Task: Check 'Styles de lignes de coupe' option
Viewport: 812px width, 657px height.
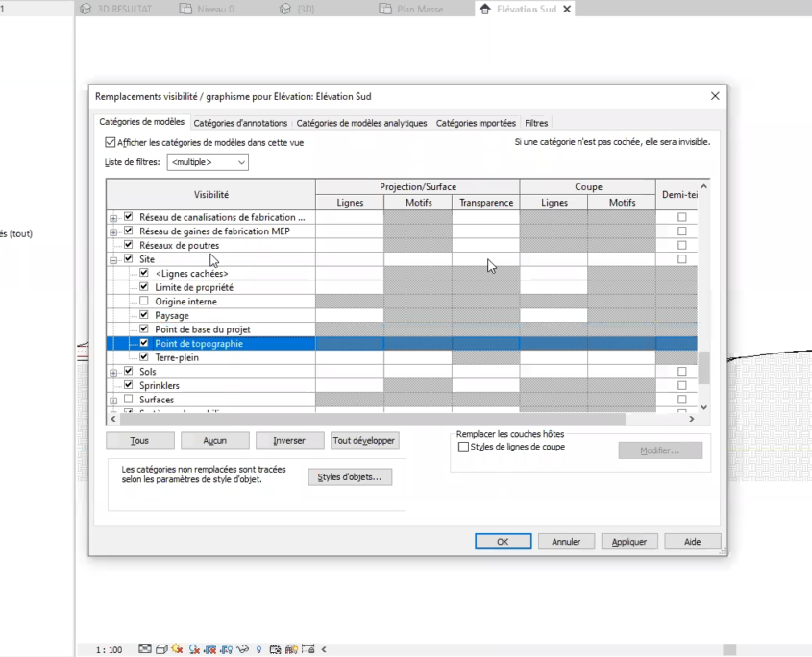Action: pyautogui.click(x=463, y=447)
